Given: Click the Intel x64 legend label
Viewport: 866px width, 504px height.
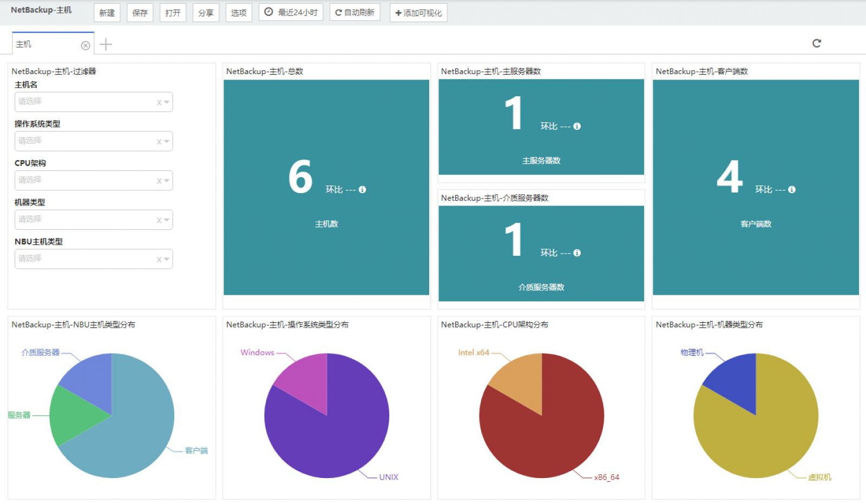Looking at the screenshot, I should [474, 353].
